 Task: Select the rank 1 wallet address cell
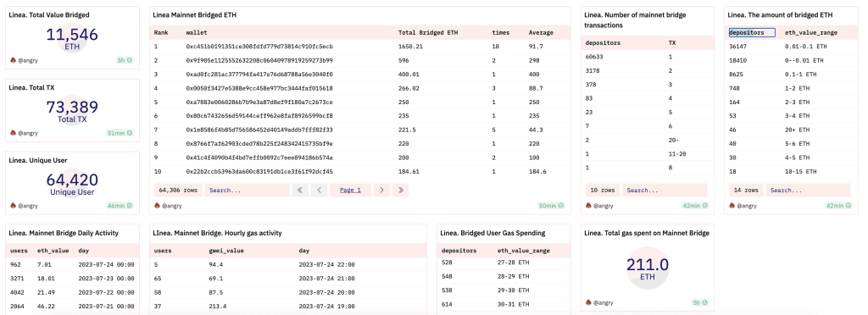[259, 47]
